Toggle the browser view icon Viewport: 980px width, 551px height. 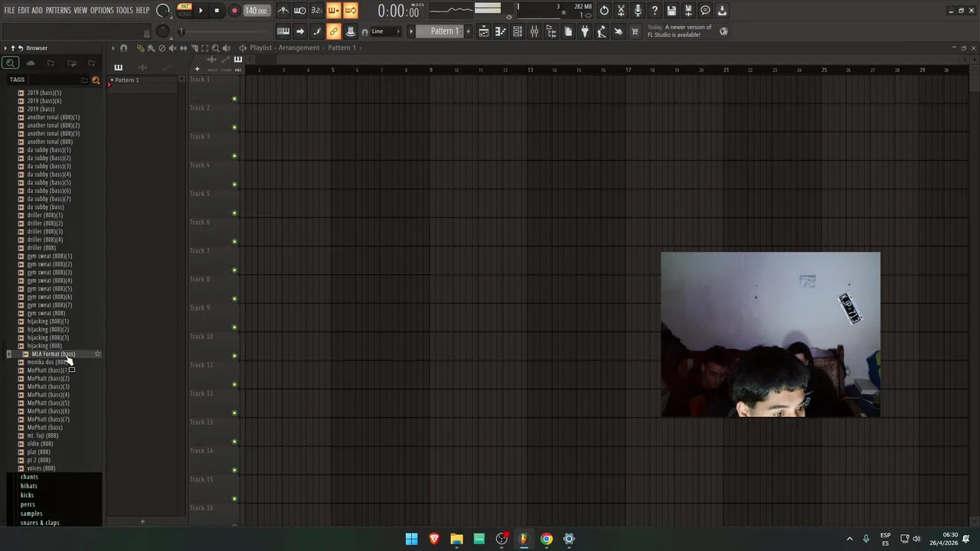point(551,31)
